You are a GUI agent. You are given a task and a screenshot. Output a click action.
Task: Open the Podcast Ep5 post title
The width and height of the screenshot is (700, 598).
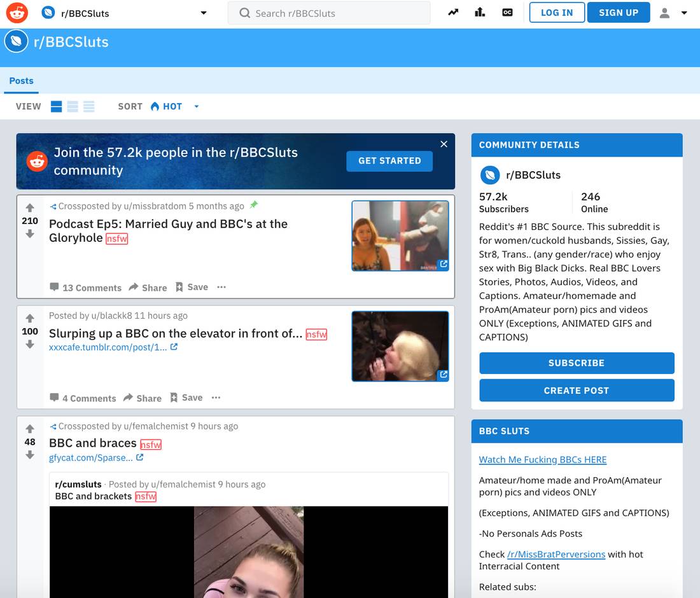click(x=168, y=231)
